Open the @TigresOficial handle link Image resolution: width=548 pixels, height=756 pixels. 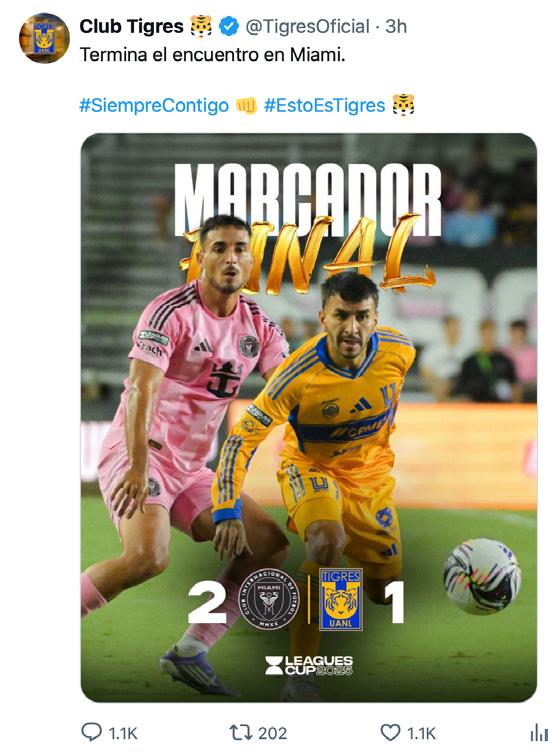pyautogui.click(x=307, y=27)
